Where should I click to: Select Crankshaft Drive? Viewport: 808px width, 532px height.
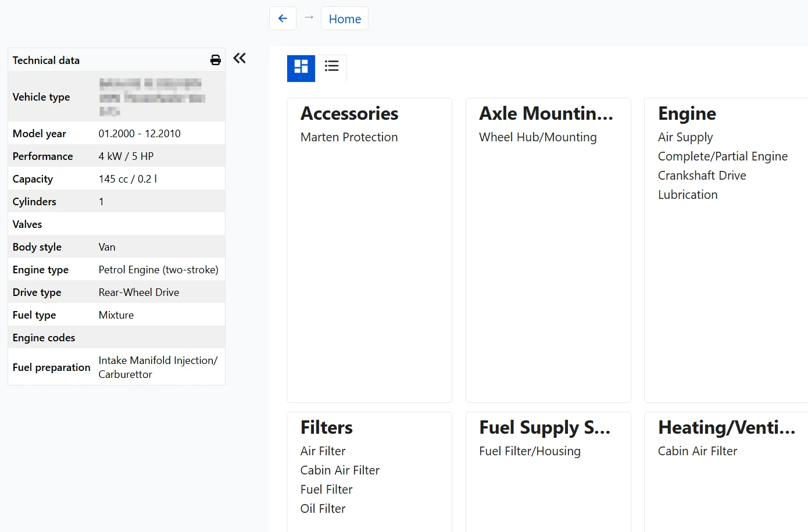tap(702, 176)
